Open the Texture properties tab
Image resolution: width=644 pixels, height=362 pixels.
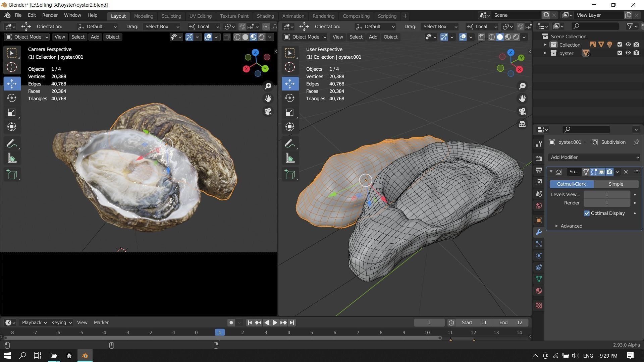tap(539, 306)
